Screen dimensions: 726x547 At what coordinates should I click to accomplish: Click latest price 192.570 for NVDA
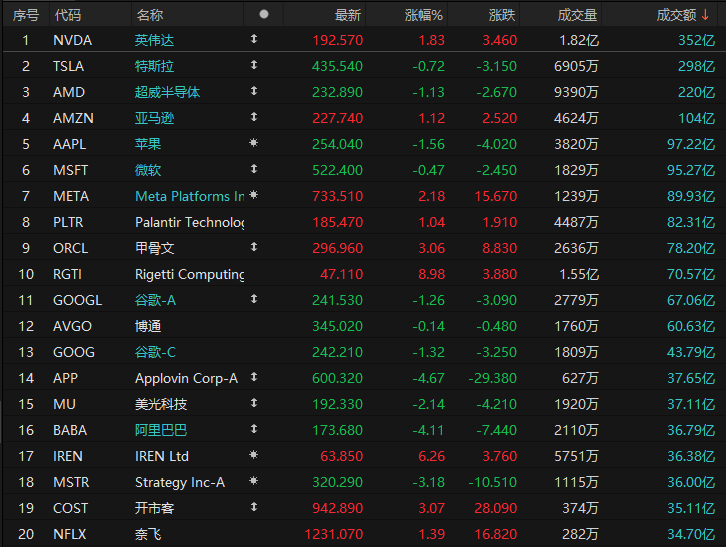(x=338, y=40)
